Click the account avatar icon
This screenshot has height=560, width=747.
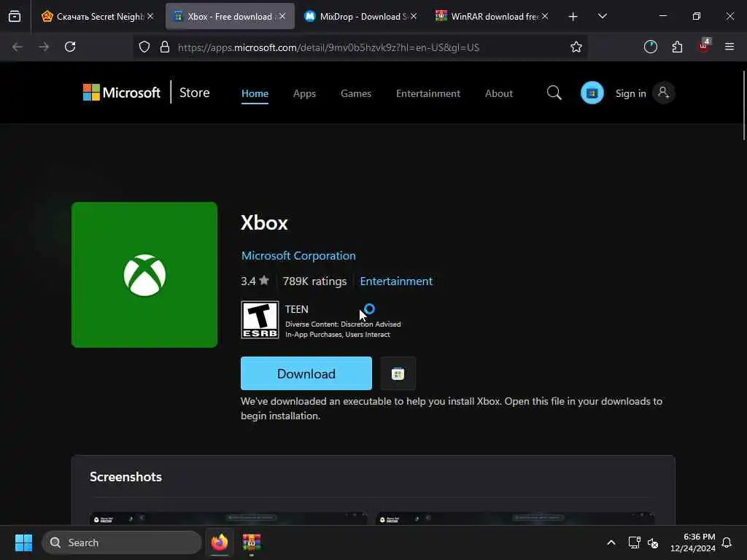(x=664, y=93)
